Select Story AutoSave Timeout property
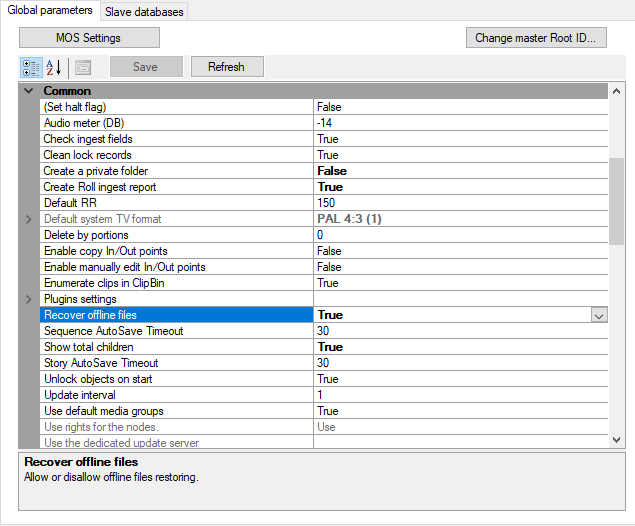Viewport: 635px width, 526px height. pos(177,363)
